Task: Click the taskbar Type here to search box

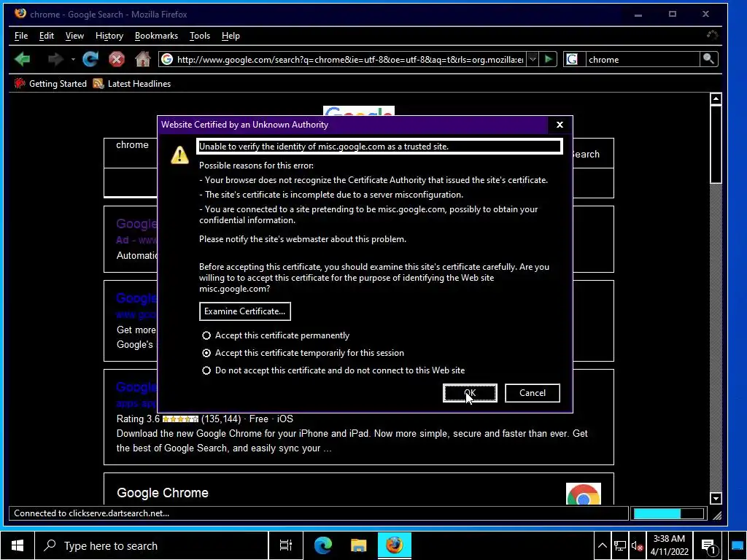Action: pyautogui.click(x=152, y=545)
